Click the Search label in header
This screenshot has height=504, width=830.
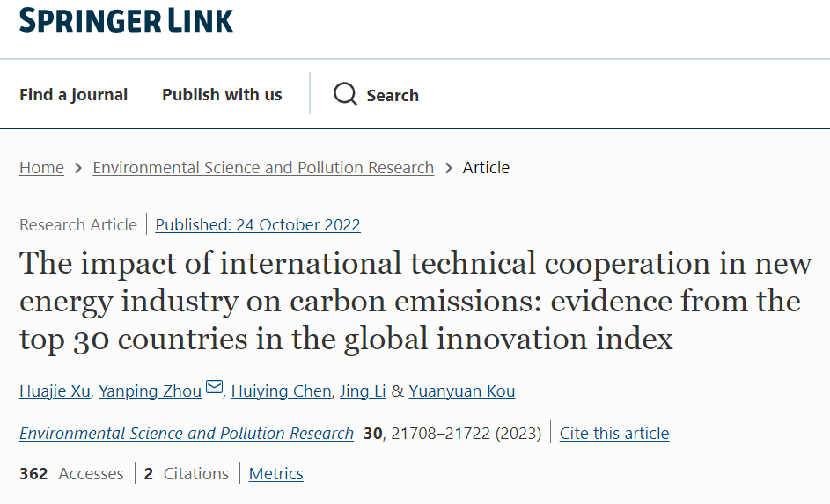393,96
